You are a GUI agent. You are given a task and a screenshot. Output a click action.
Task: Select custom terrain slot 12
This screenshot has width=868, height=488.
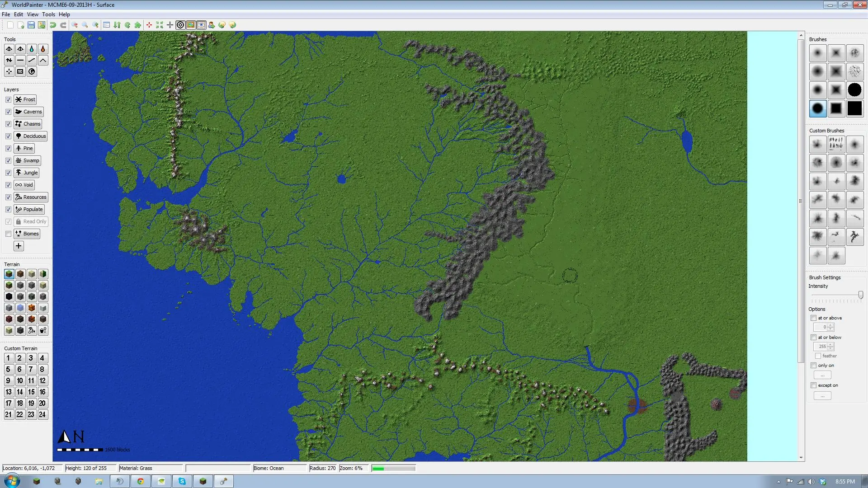pos(42,380)
